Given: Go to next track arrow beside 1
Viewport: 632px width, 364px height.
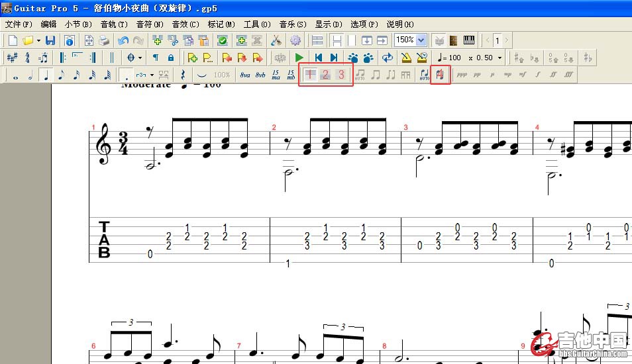Looking at the screenshot, I should tap(507, 40).
